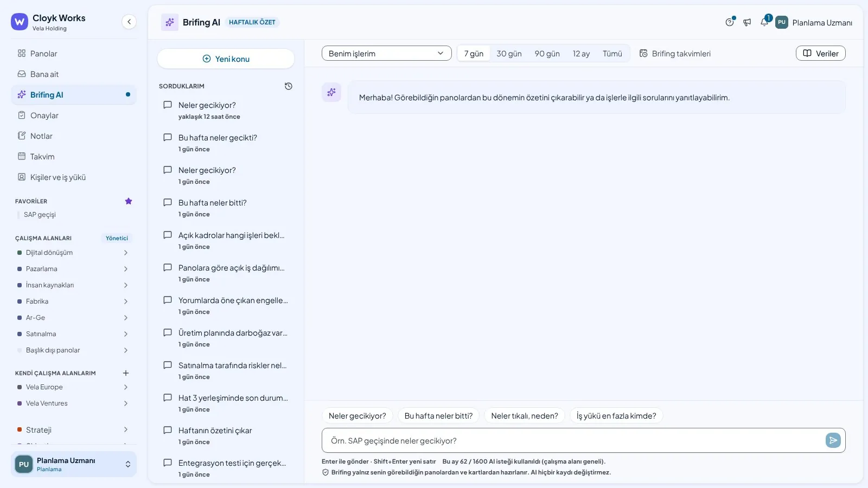This screenshot has height=488, width=868.
Task: Click the Neler gecikiyor? suggestion chip
Action: pos(358,416)
